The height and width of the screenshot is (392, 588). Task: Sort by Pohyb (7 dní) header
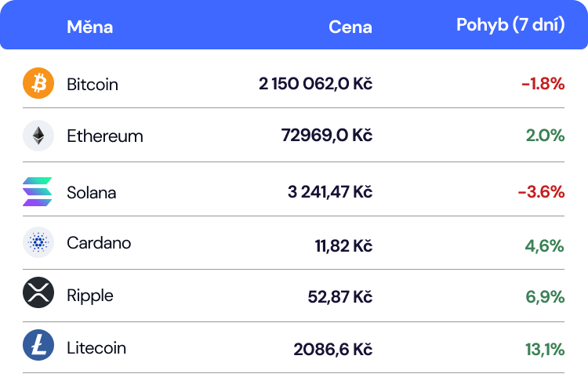(x=510, y=25)
